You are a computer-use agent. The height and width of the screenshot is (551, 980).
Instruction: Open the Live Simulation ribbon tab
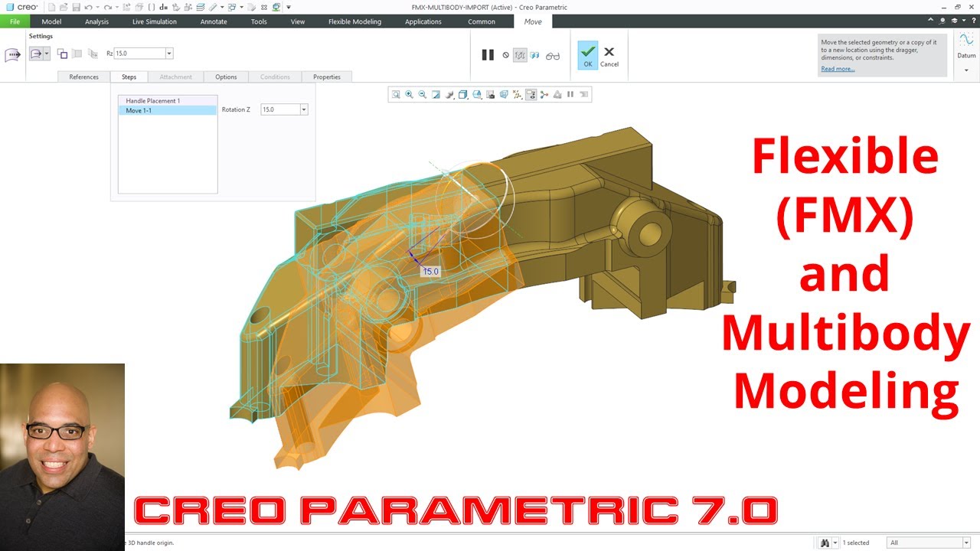tap(154, 21)
